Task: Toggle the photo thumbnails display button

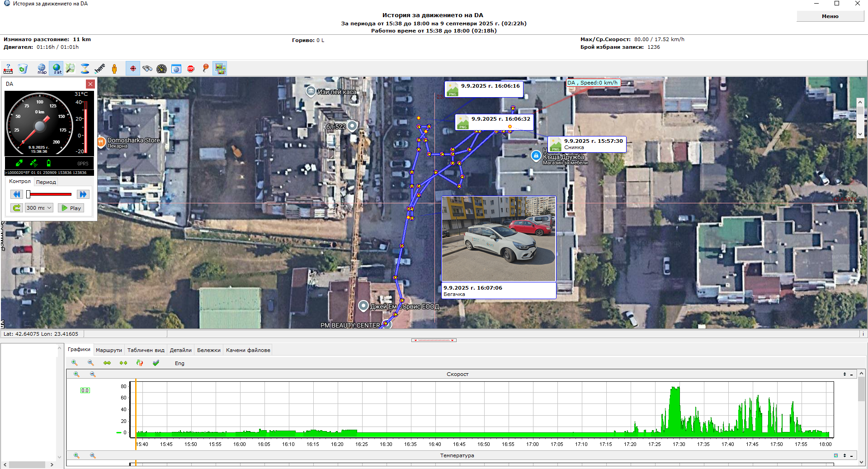Action: 220,69
